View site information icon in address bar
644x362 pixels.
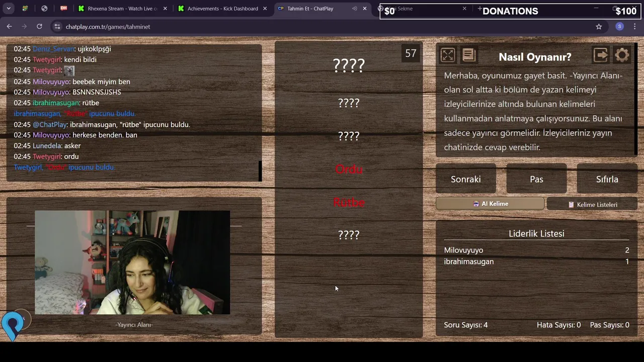[57, 27]
